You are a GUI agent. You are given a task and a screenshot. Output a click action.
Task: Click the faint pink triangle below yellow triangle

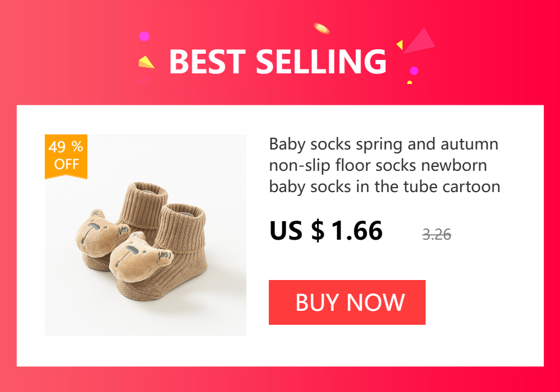point(142,80)
